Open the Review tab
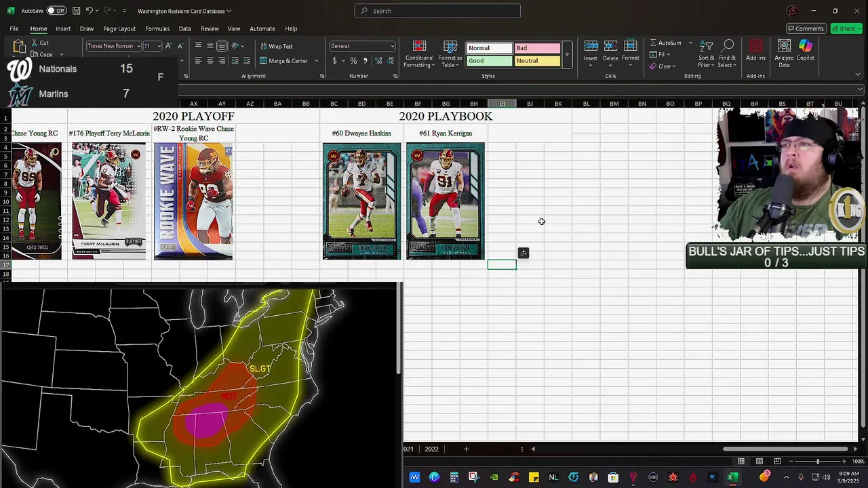 point(210,28)
